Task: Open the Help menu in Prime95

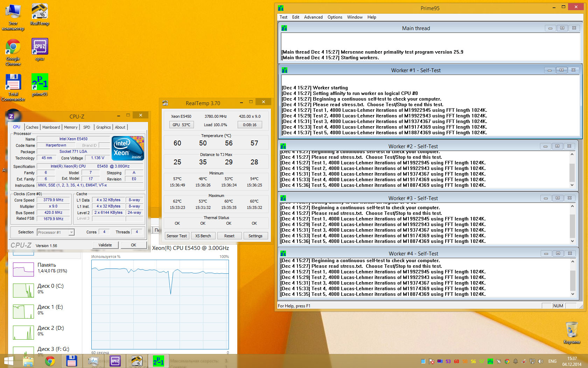Action: (372, 17)
